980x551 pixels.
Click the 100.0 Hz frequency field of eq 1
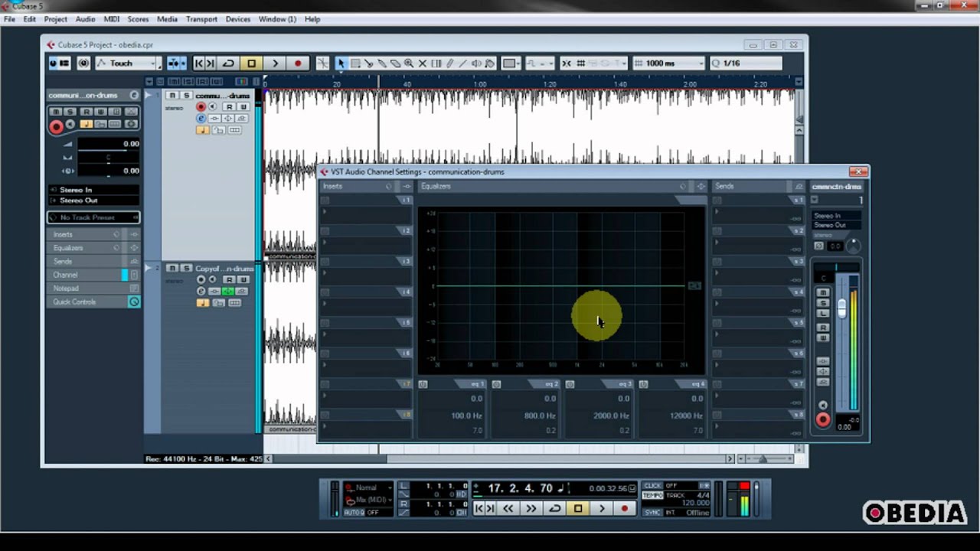click(x=467, y=416)
